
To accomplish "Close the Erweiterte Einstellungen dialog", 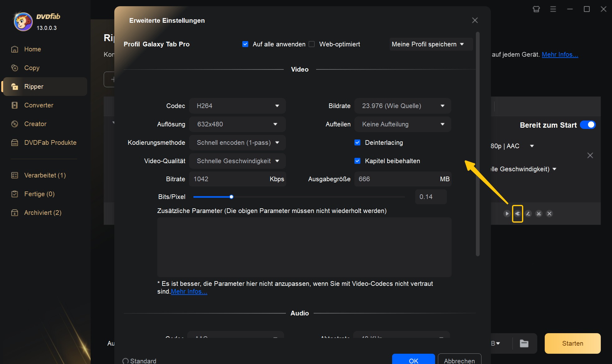I will pos(475,20).
